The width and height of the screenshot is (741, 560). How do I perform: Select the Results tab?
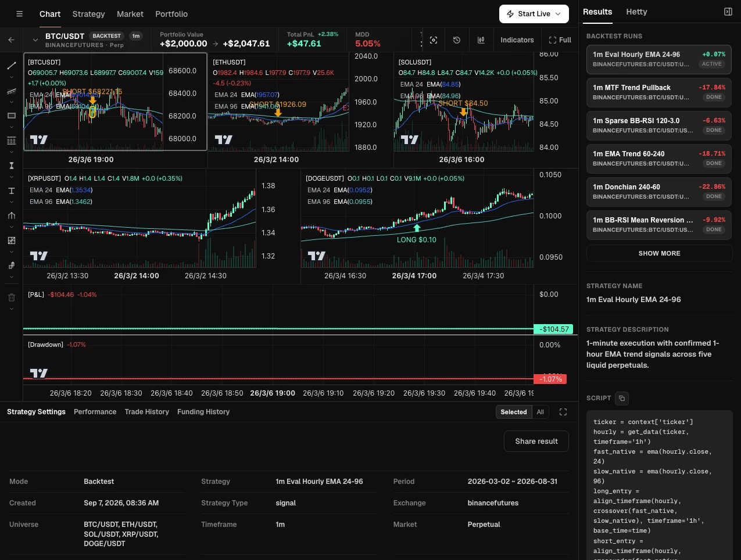(597, 12)
